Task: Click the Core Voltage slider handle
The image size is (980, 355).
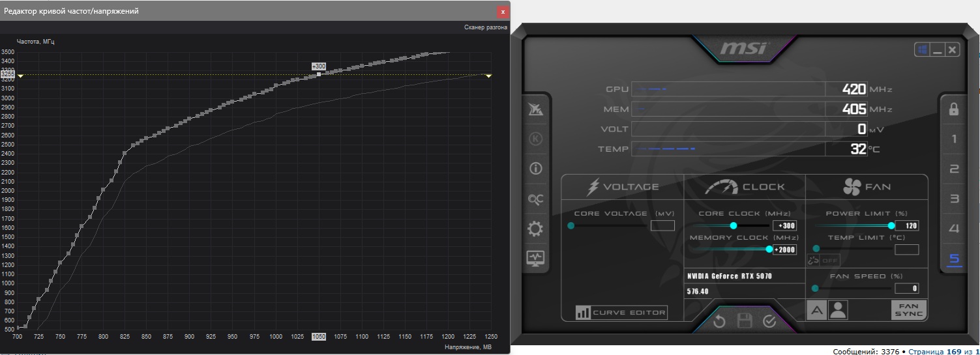Action: [x=571, y=226]
